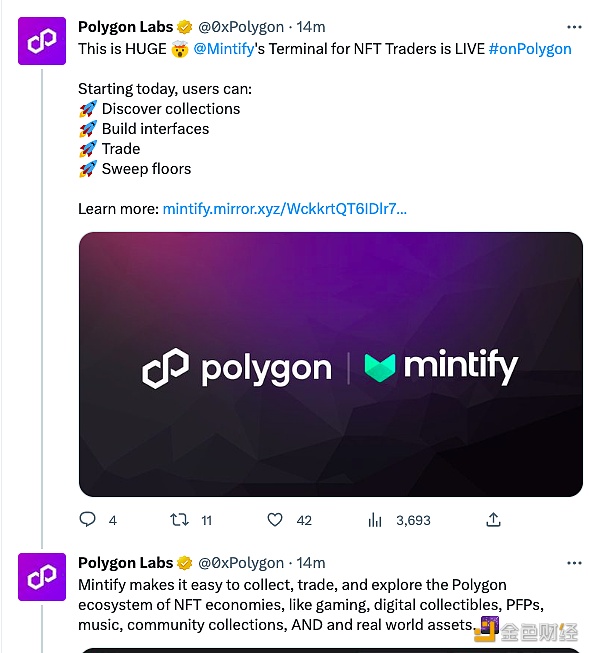This screenshot has height=653, width=589.
Task: Open the 14m timestamp of first tweet
Action: tap(311, 27)
